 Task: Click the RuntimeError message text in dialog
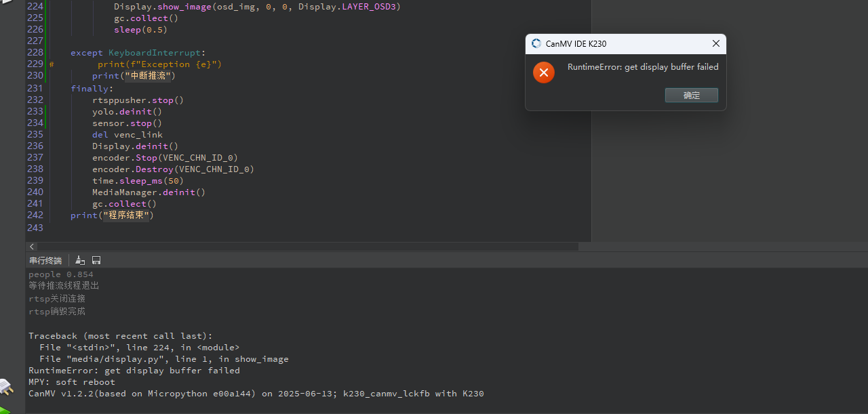pyautogui.click(x=642, y=67)
